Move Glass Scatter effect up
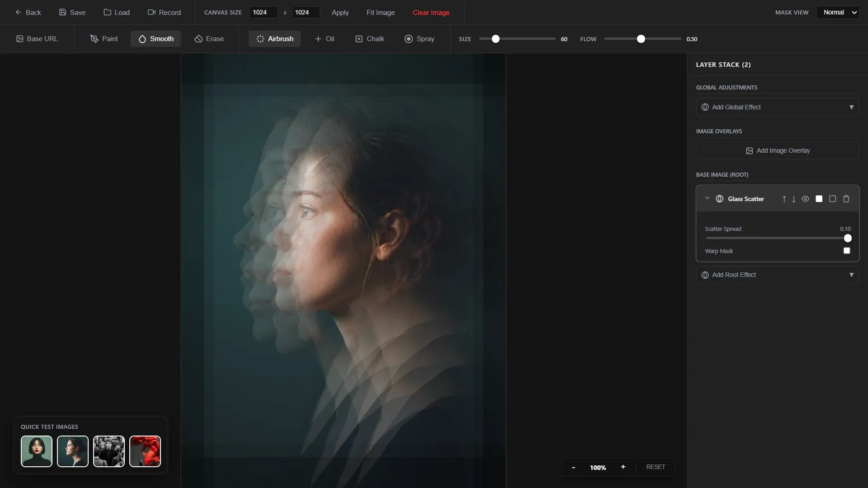868x488 pixels. pyautogui.click(x=784, y=199)
